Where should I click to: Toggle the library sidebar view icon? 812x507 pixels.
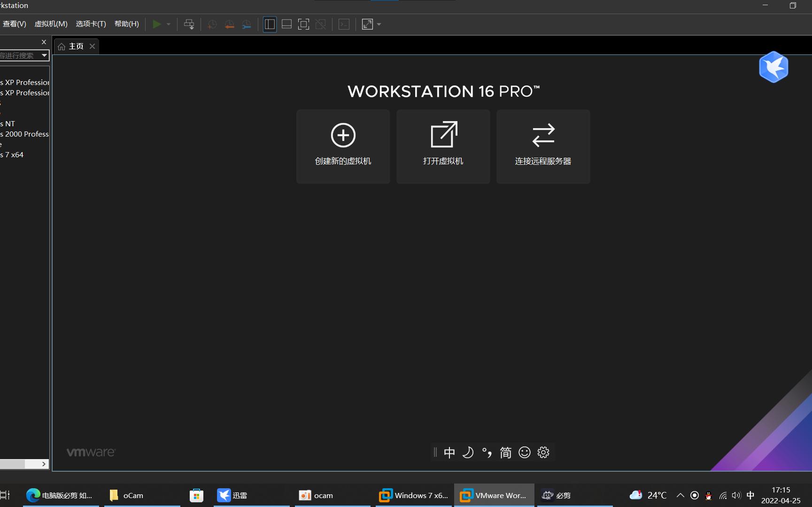tap(270, 24)
